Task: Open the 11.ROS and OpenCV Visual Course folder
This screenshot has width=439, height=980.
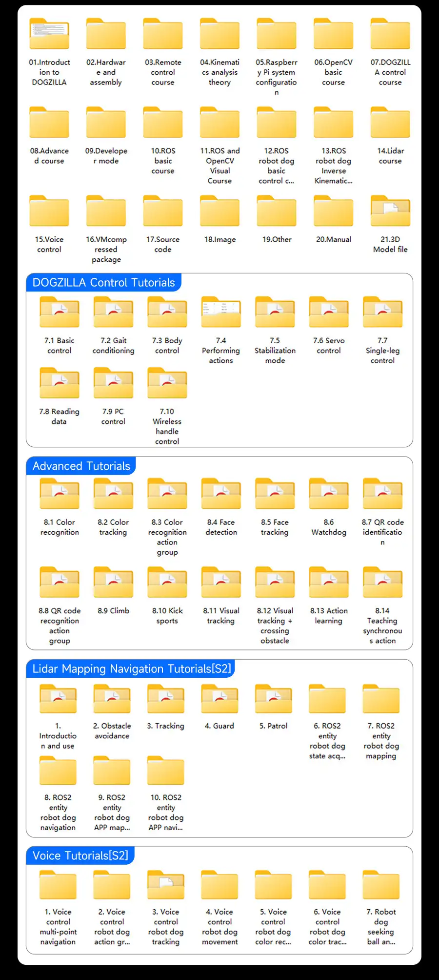Action: coord(219,122)
